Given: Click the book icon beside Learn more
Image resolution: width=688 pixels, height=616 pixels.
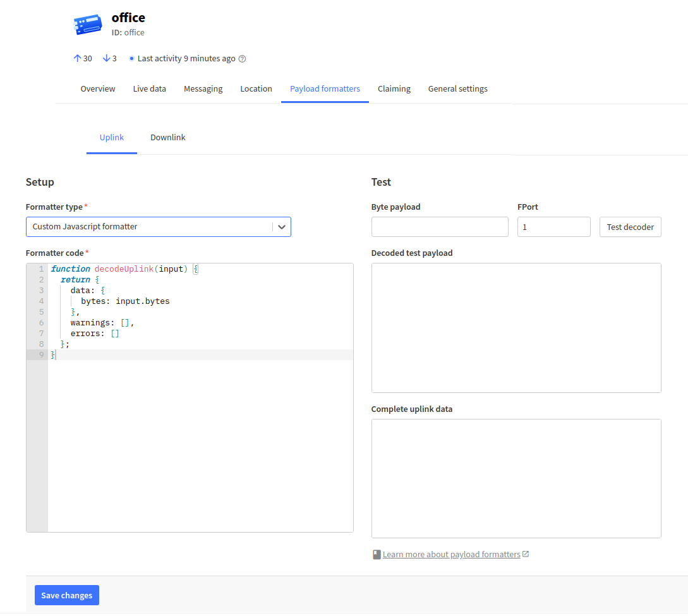Looking at the screenshot, I should (377, 555).
